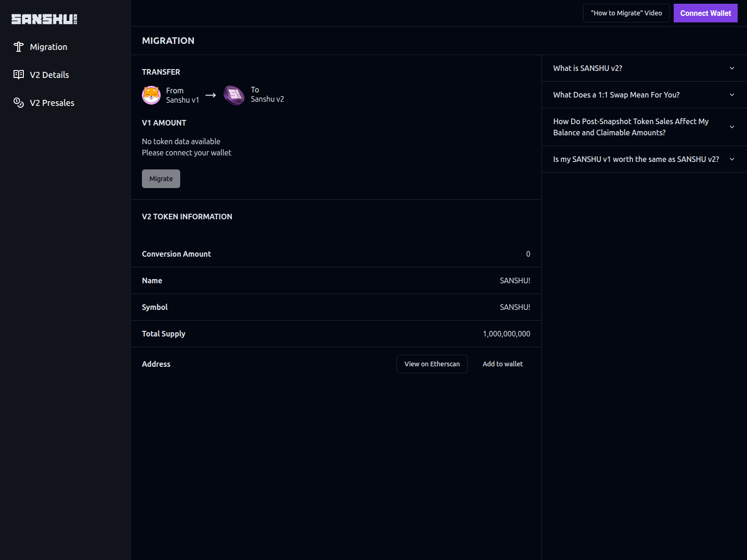Click the Add to wallet link

click(x=502, y=364)
